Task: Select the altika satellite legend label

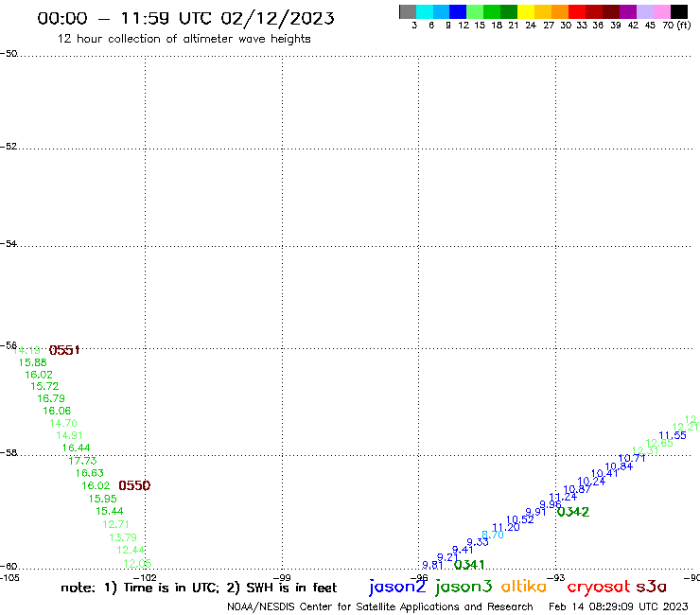Action: [524, 586]
